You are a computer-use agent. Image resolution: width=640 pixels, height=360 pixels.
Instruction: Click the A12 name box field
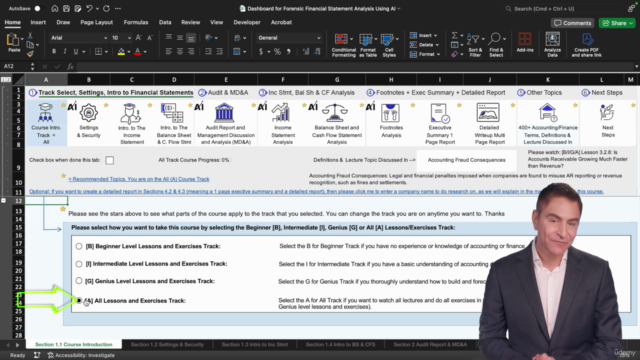(15, 66)
